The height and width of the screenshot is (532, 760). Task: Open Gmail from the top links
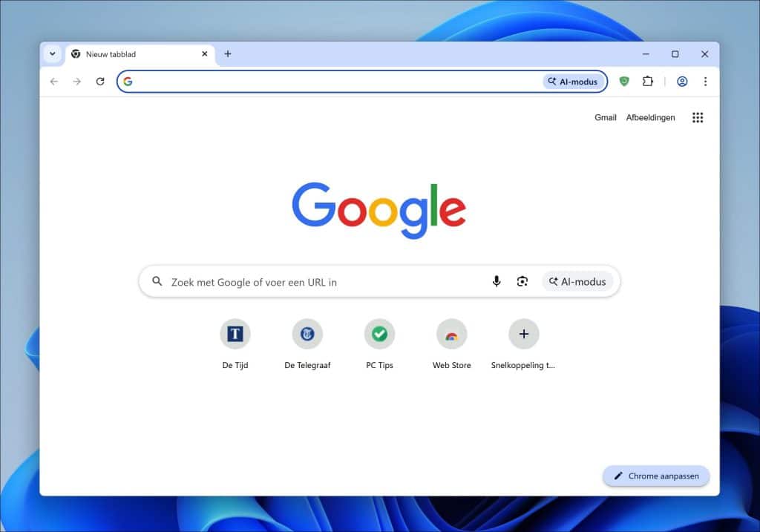[x=605, y=117]
